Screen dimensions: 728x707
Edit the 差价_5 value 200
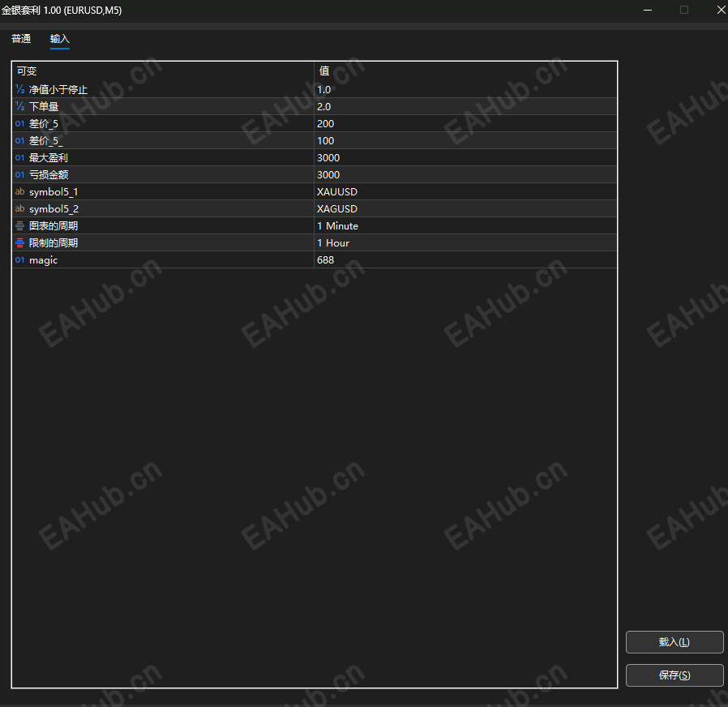click(465, 123)
